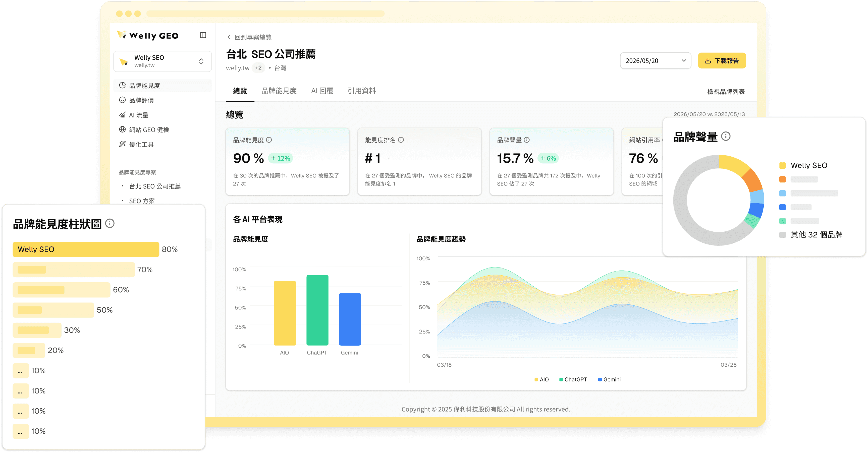868x453 pixels.
Task: Toggle AIO in trend chart legend
Action: coord(541,379)
